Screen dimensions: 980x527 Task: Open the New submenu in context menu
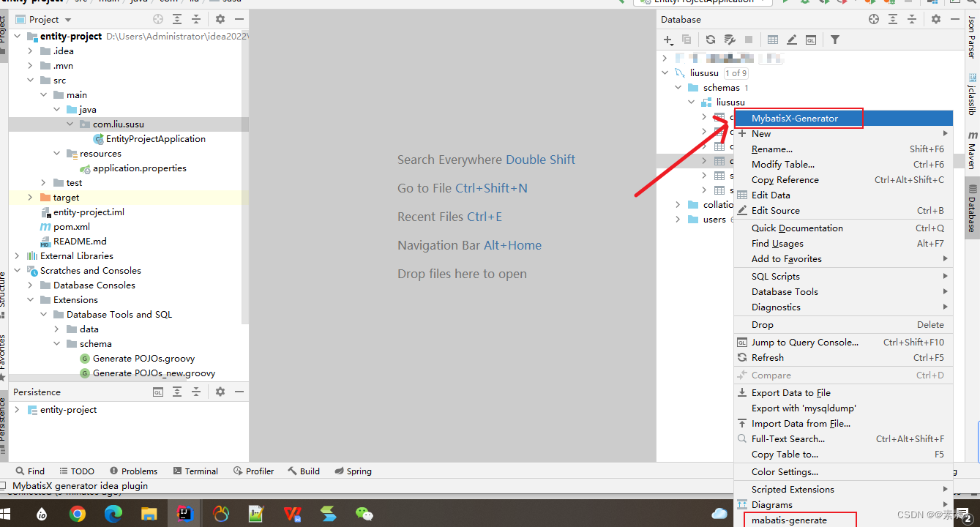(844, 134)
